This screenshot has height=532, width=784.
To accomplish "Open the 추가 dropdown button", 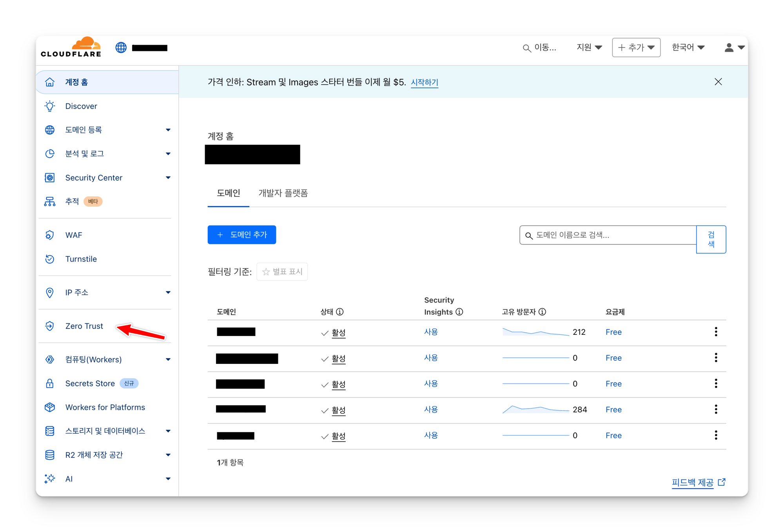I will pos(636,47).
